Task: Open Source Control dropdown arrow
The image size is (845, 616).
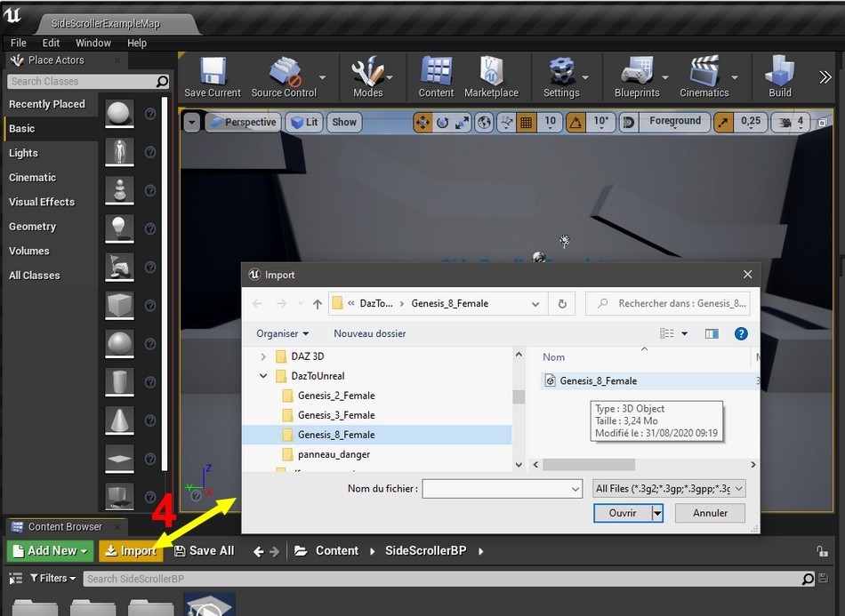Action: pos(322,77)
